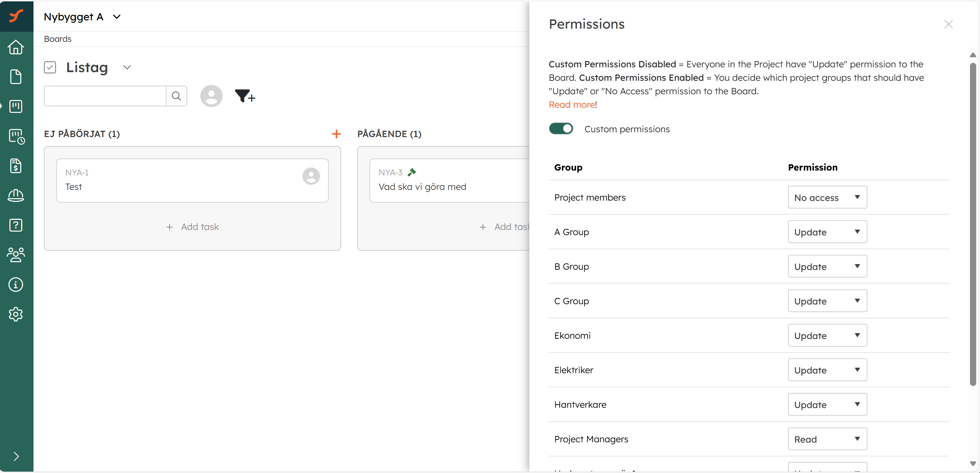The image size is (980, 473).
Task: Follow the Read more link
Action: tap(572, 105)
